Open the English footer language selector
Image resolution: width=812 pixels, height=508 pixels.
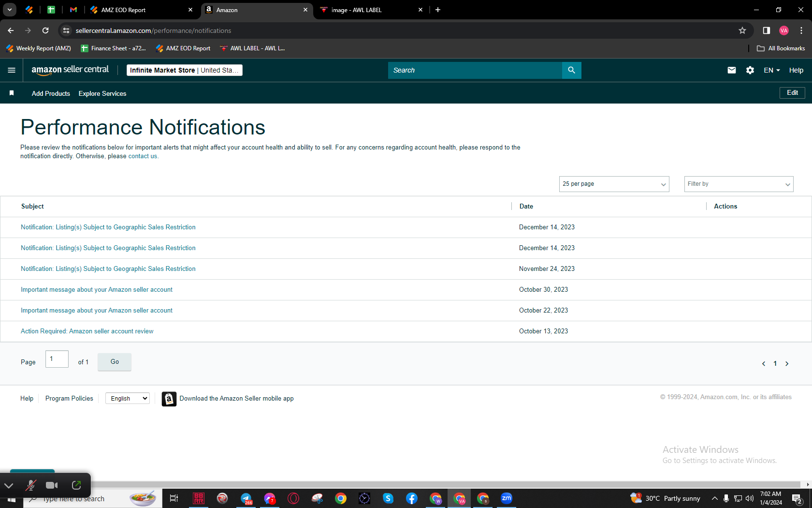tap(128, 399)
